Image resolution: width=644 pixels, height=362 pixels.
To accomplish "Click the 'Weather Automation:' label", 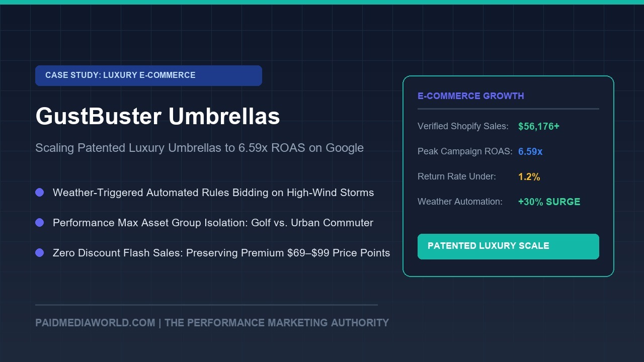I will pyautogui.click(x=460, y=202).
